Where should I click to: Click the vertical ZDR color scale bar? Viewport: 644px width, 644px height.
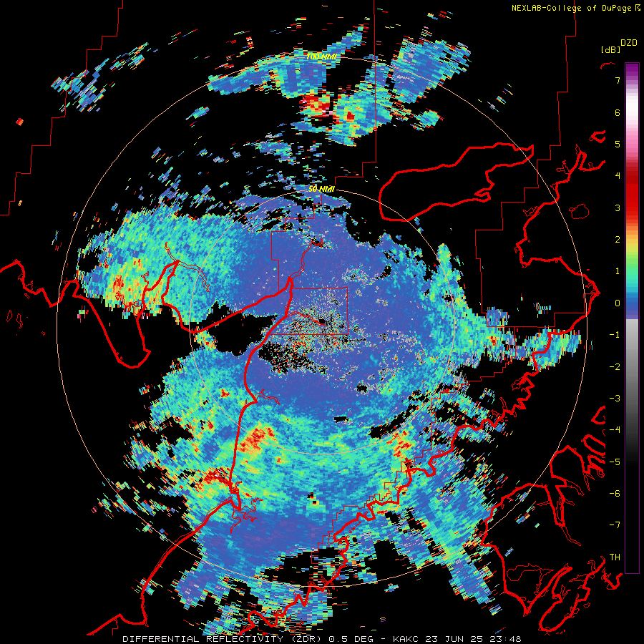(632, 318)
